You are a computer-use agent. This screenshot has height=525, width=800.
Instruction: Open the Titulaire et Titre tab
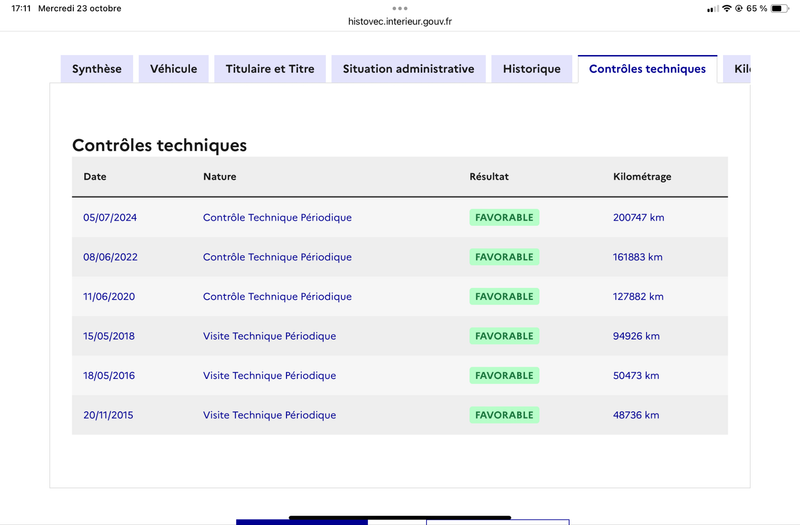270,69
